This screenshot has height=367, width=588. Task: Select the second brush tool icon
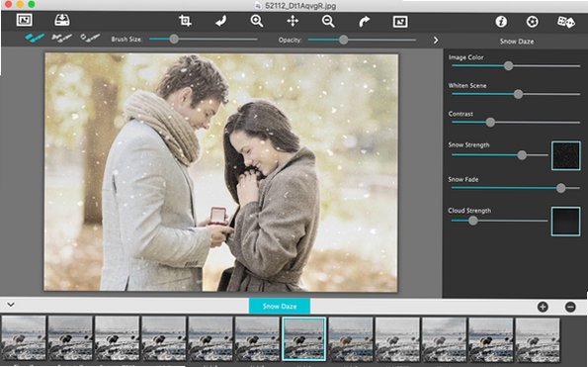62,38
